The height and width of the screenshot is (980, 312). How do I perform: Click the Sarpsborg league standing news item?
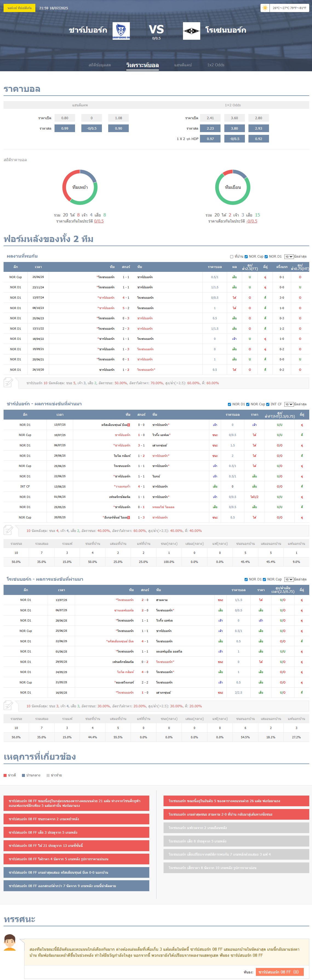point(76,803)
